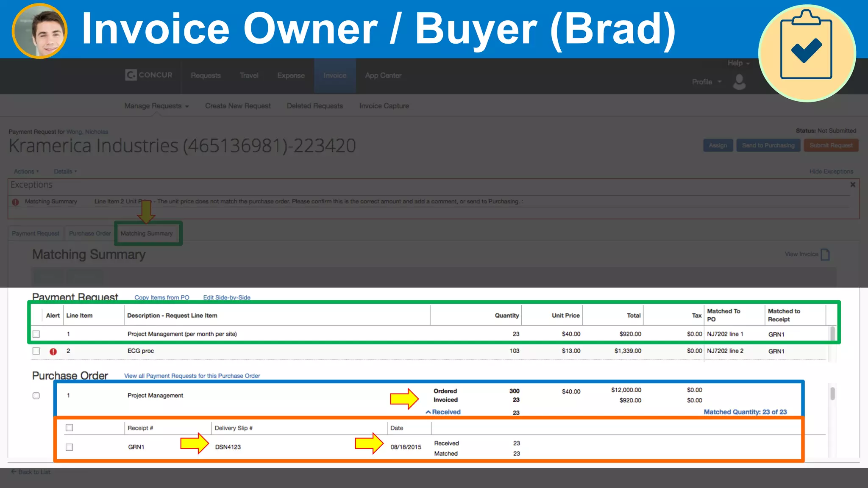
Task: Open the Expense menu
Action: [x=291, y=75]
